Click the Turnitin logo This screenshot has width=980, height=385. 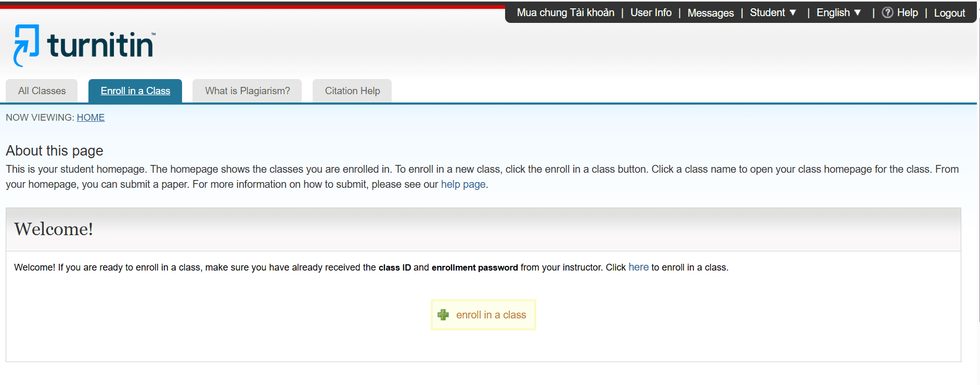pos(84,45)
